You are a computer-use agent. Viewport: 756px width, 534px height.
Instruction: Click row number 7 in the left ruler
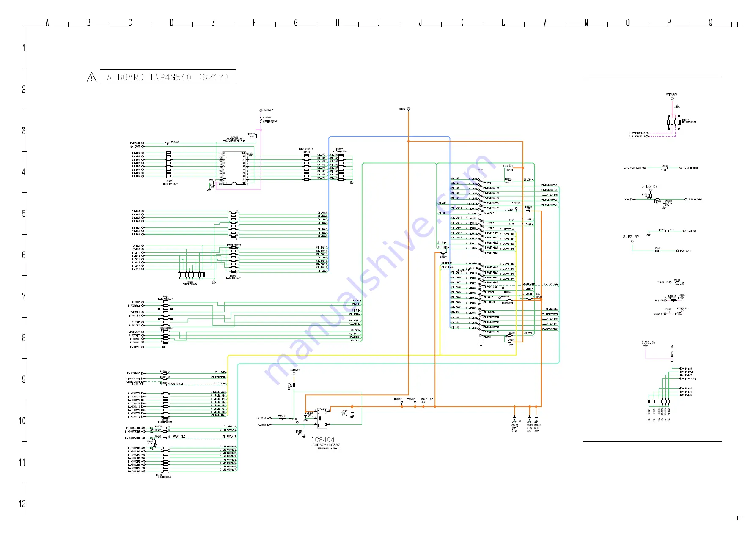tap(24, 297)
